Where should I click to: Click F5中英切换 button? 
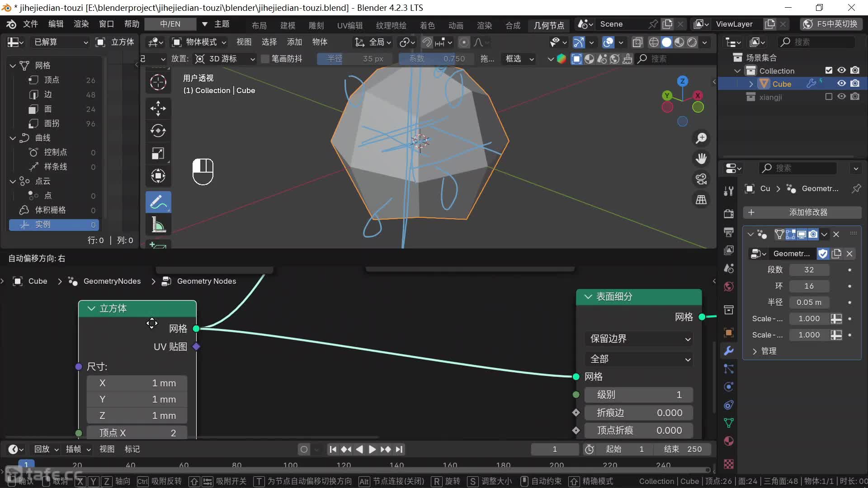(x=830, y=24)
